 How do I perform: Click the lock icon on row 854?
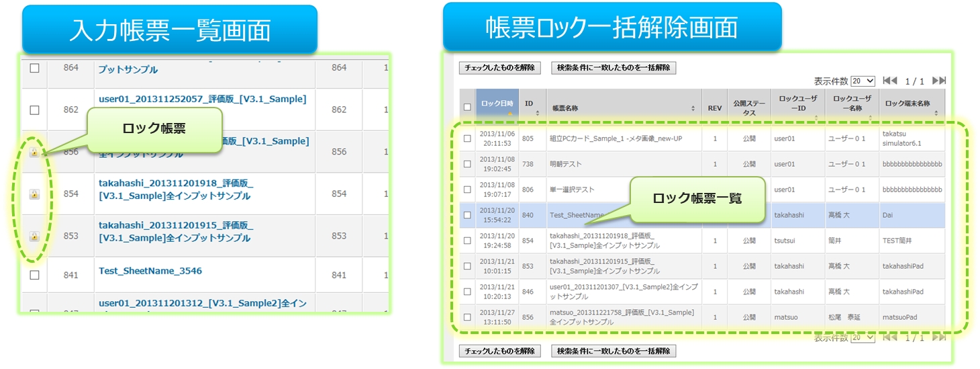(34, 194)
